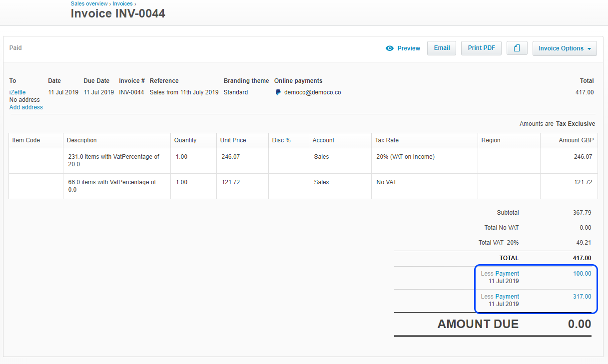The width and height of the screenshot is (608, 364).
Task: Click the 317.00 payment amount
Action: tap(582, 297)
